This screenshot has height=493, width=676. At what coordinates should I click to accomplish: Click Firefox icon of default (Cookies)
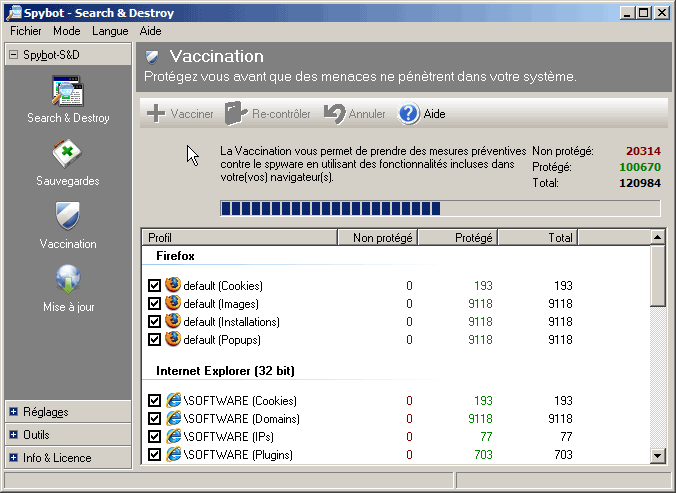point(173,285)
